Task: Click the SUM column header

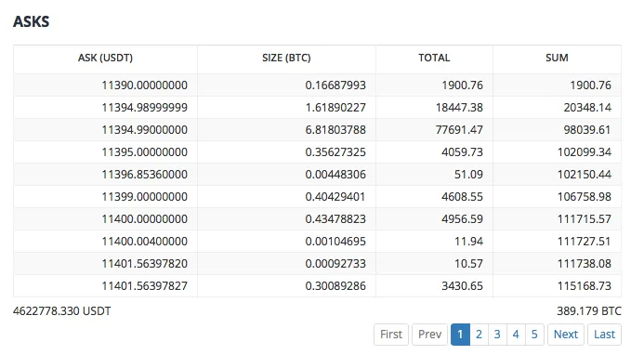Action: [557, 58]
